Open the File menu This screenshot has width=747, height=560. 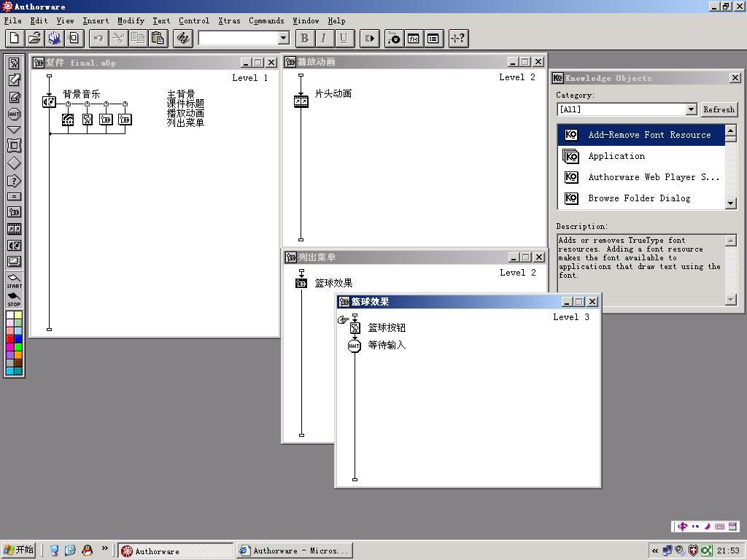(13, 20)
